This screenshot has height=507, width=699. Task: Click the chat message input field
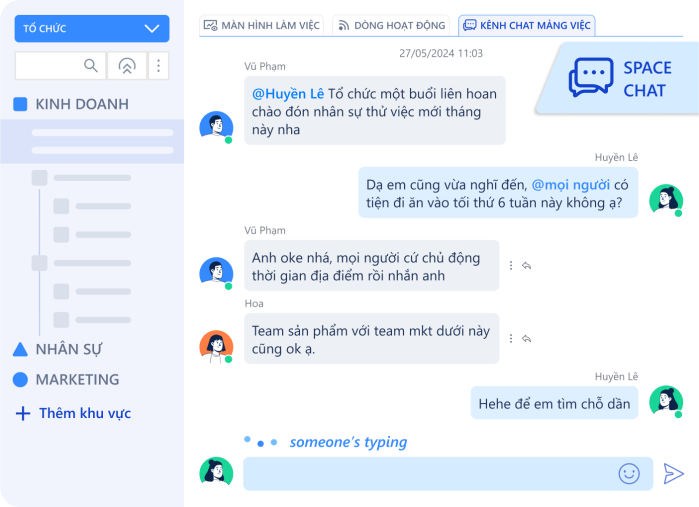(x=430, y=474)
